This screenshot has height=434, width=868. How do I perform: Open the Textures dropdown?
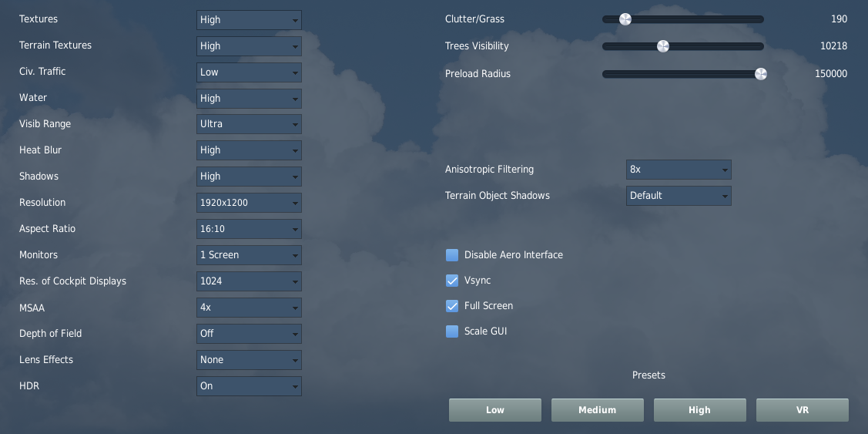[249, 20]
